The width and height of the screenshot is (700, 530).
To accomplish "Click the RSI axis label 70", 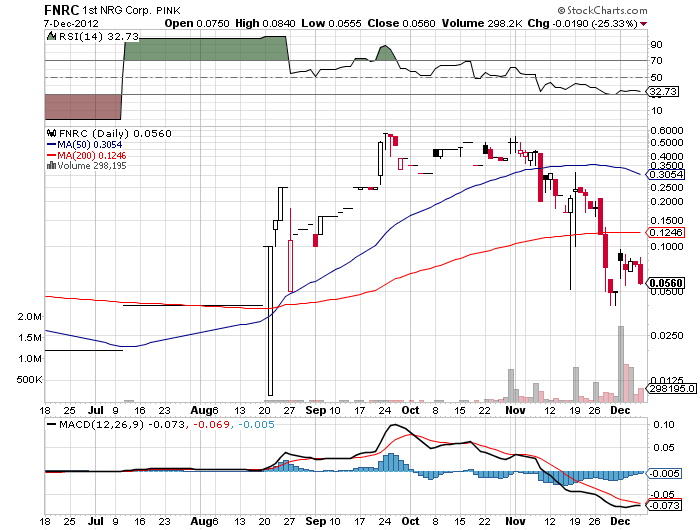I will click(656, 60).
